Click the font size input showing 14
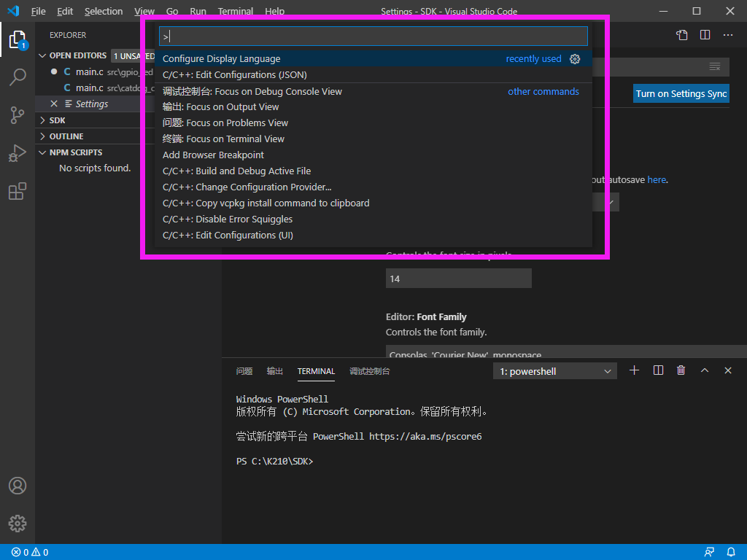Image resolution: width=747 pixels, height=560 pixels. (458, 278)
